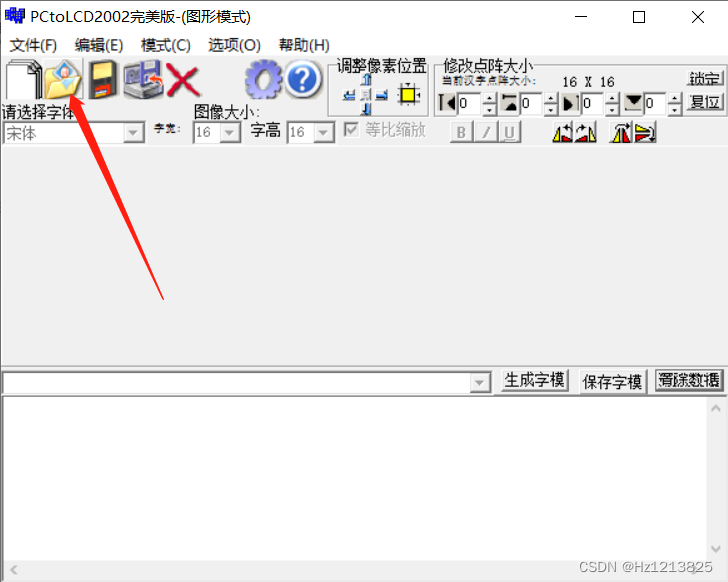Click output area scrollbar down arrow
This screenshot has width=728, height=582.
[x=715, y=549]
